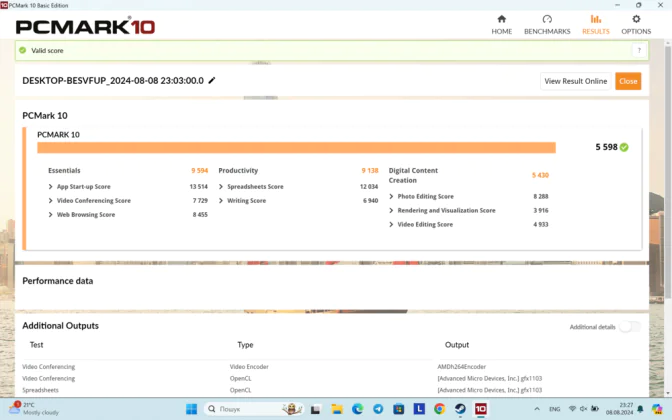Open Steam from the taskbar
Image resolution: width=672 pixels, height=420 pixels.
460,409
